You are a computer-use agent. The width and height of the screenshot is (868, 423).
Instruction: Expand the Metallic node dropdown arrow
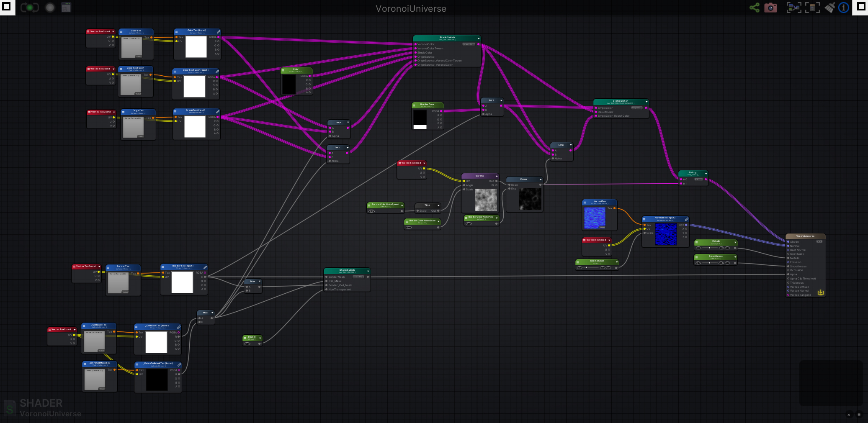tap(735, 242)
